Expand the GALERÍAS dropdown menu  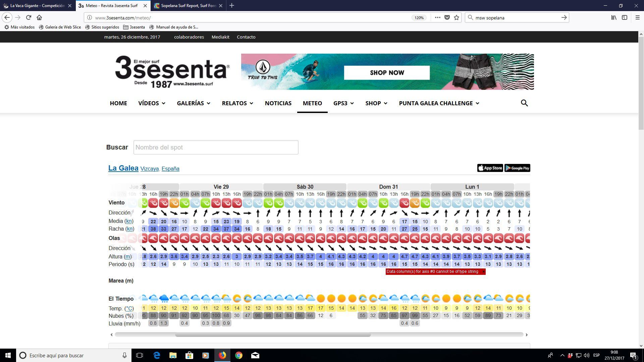pos(194,103)
